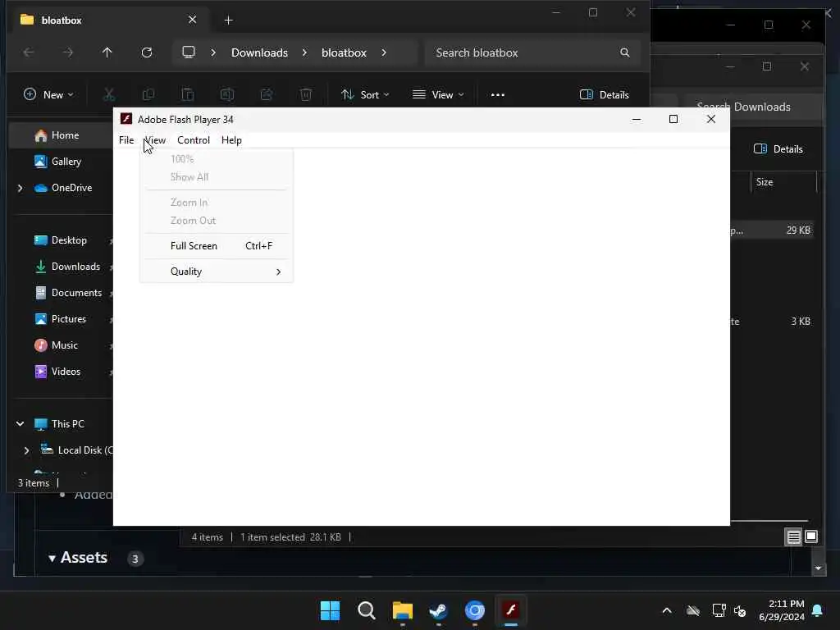Expand the OneDrive tree node

point(21,188)
